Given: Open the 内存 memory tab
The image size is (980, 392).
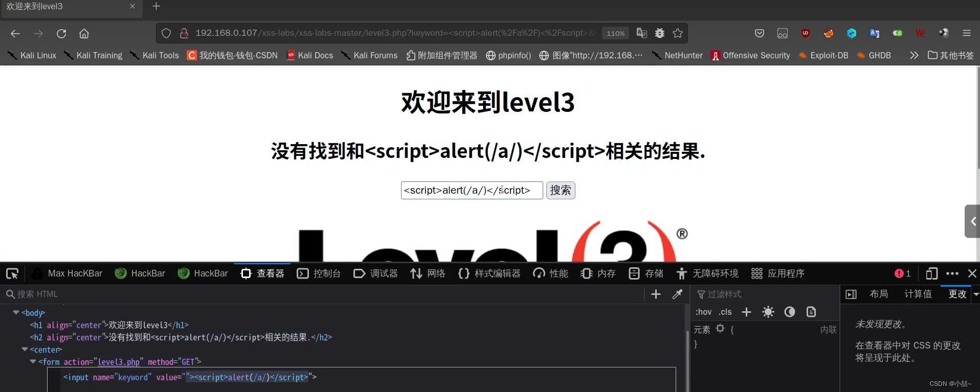Looking at the screenshot, I should pos(598,273).
